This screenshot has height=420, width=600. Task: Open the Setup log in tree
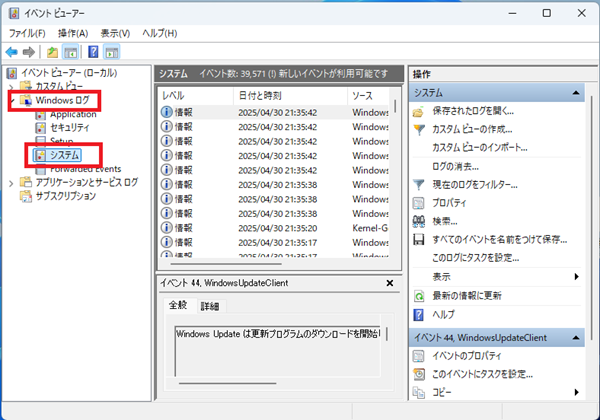coord(62,141)
